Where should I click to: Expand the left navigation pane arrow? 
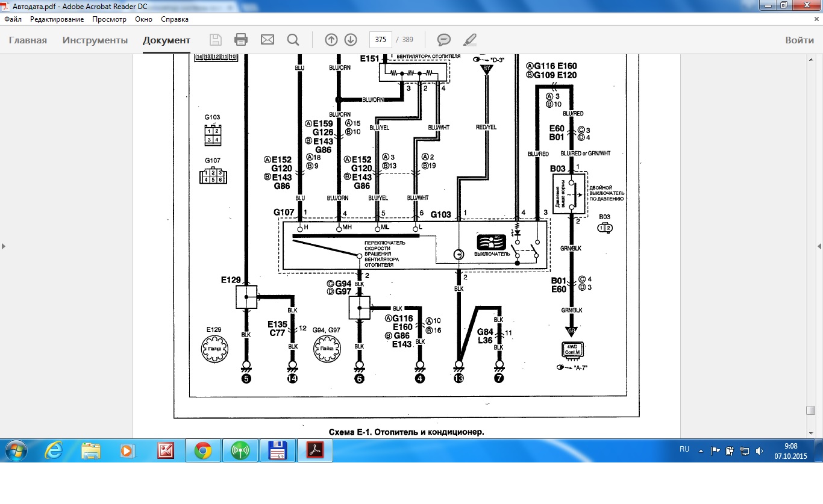click(x=4, y=246)
